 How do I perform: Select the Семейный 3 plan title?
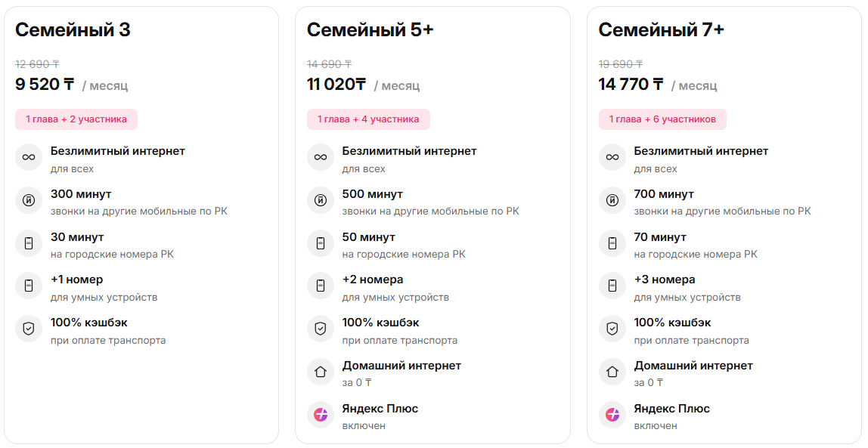(x=73, y=29)
